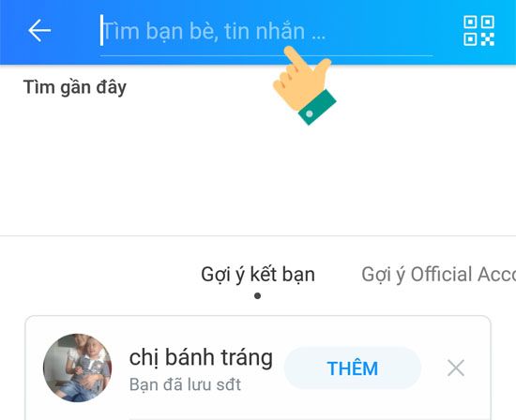Open the QR code scanner icon
The height and width of the screenshot is (420, 516).
click(478, 30)
